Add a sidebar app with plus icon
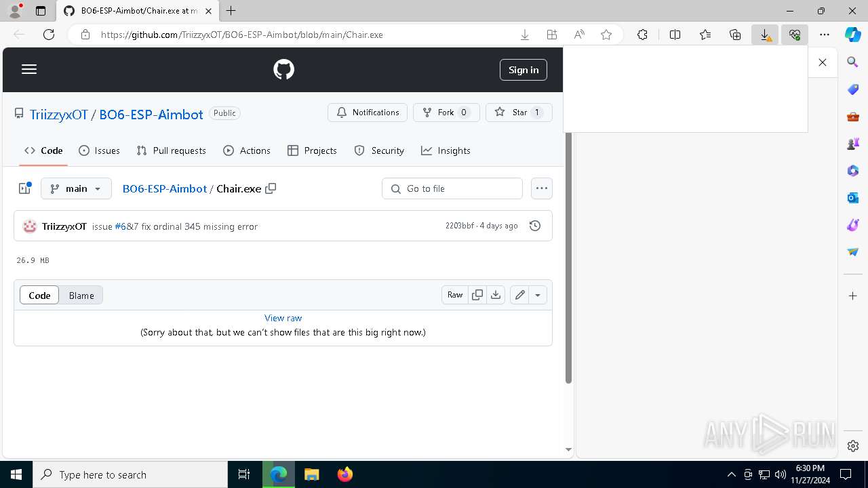Viewport: 868px width, 488px height. click(x=853, y=296)
